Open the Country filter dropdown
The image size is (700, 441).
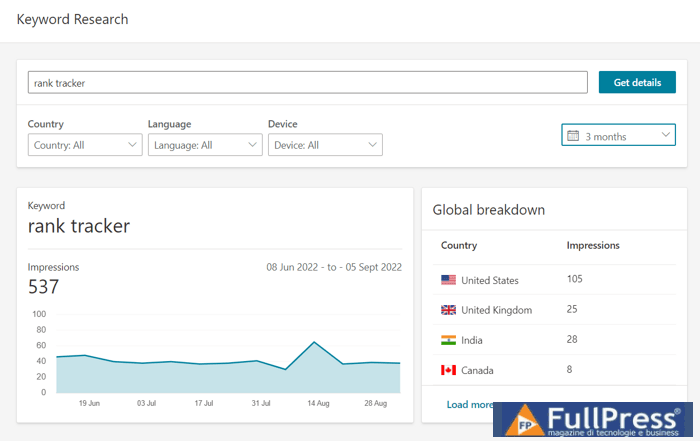point(85,145)
